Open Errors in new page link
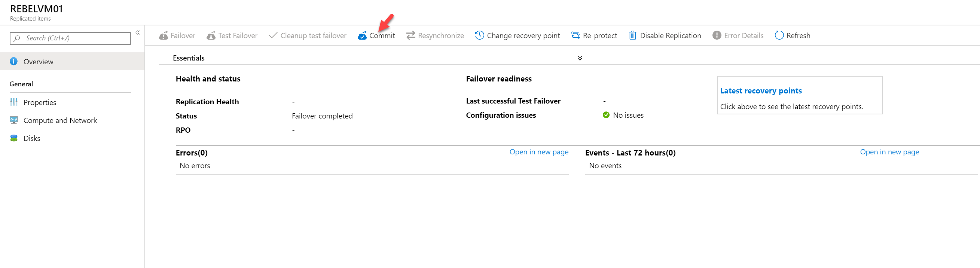The height and width of the screenshot is (268, 980). tap(539, 152)
